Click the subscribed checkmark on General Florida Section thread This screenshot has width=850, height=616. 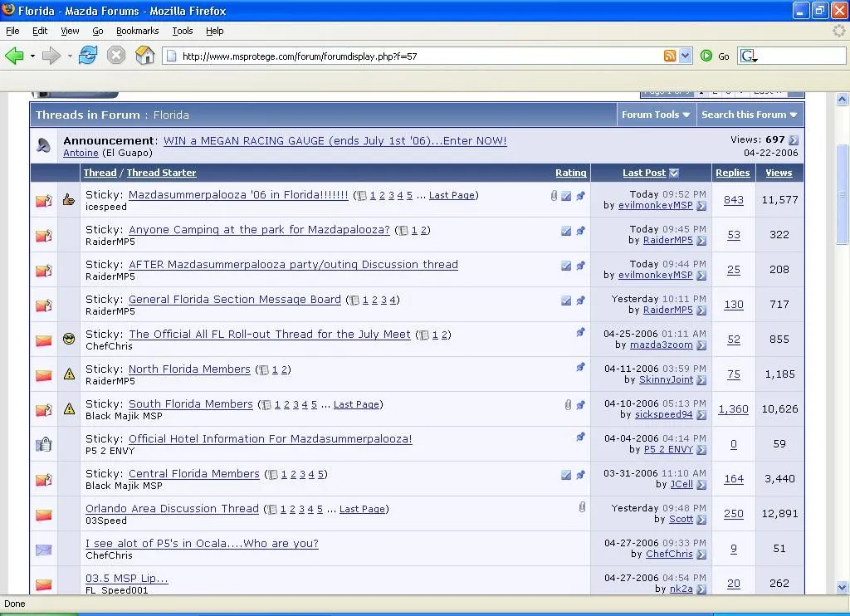(x=566, y=299)
